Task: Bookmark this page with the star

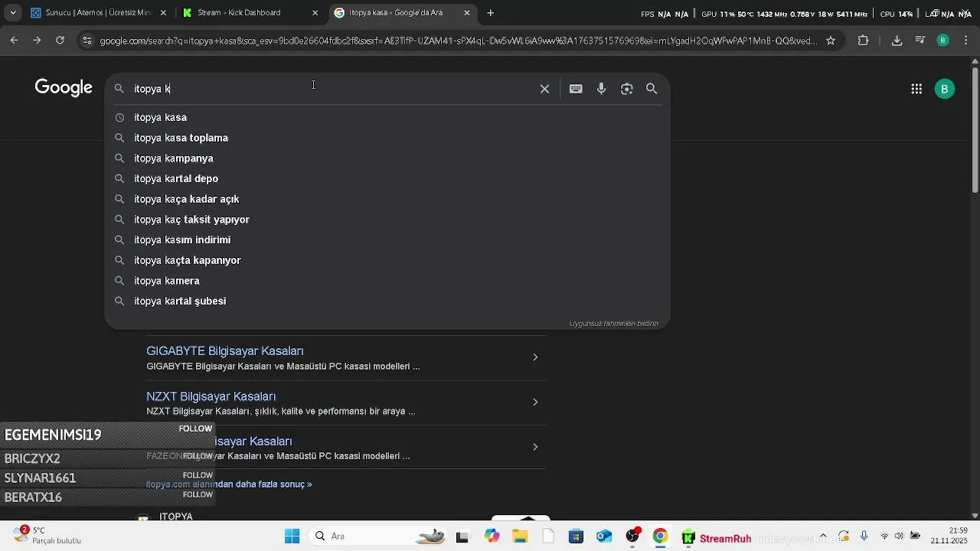Action: click(831, 41)
